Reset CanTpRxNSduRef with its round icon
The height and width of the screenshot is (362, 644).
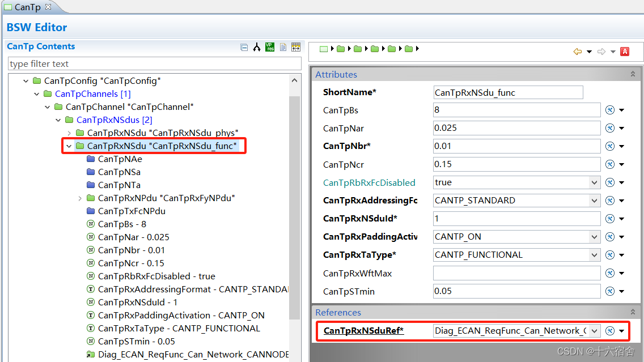click(x=610, y=331)
